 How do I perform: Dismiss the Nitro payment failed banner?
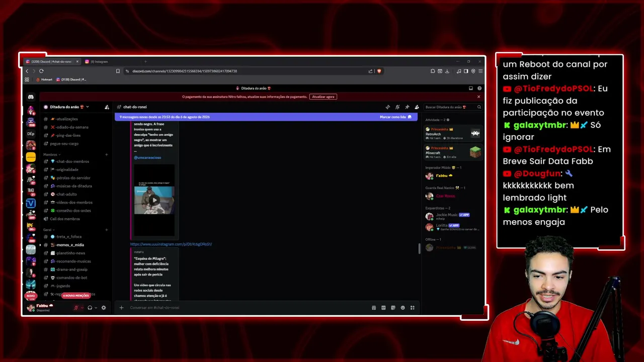(478, 97)
